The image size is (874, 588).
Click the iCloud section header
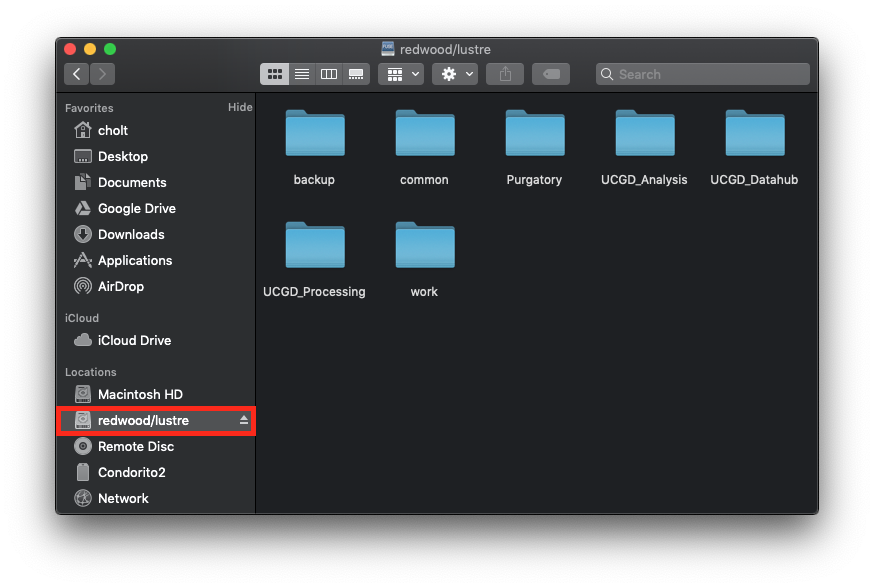(82, 318)
